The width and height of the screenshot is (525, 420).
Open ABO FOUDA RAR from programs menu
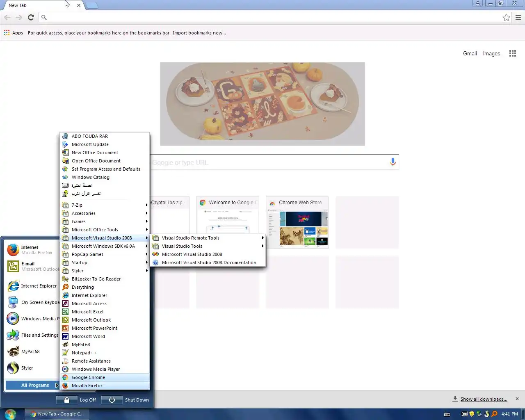pyautogui.click(x=105, y=136)
